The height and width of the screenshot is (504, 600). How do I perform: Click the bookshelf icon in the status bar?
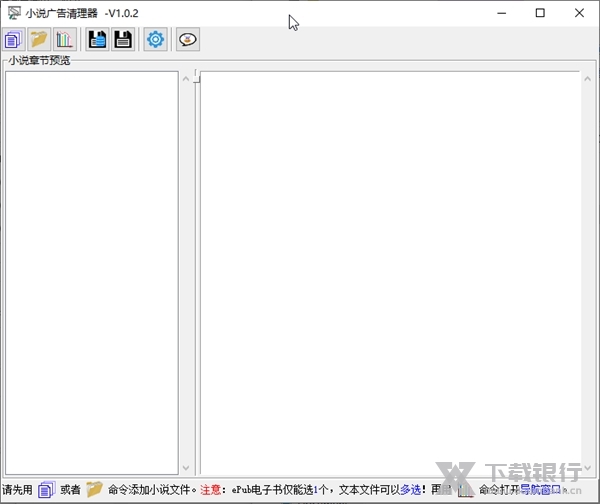pos(466,490)
